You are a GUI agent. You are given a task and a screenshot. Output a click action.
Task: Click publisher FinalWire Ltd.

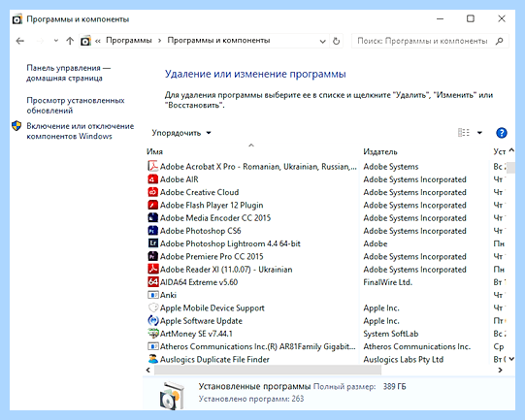pos(388,282)
